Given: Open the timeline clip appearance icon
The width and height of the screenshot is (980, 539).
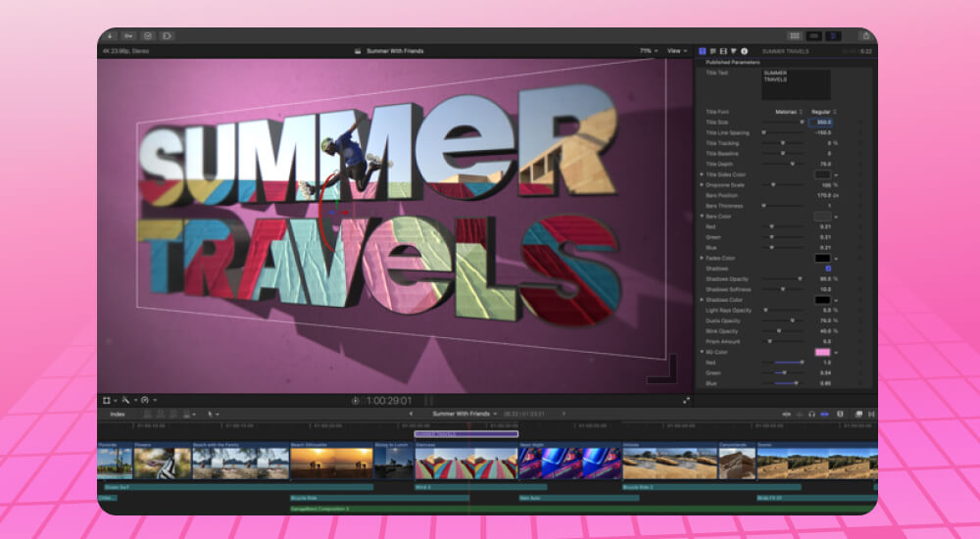Looking at the screenshot, I should coord(840,414).
